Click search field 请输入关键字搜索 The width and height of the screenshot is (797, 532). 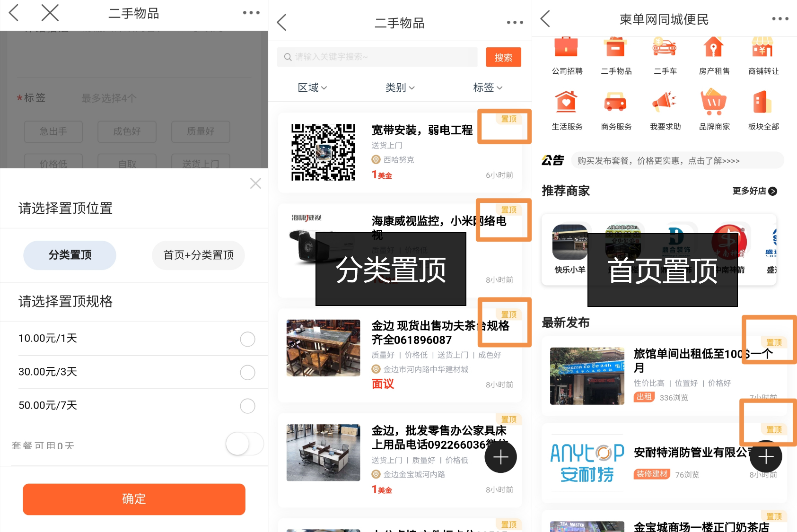377,57
